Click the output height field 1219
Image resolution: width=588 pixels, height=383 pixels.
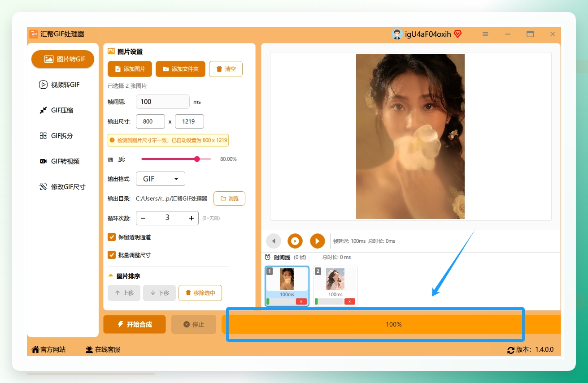point(189,121)
